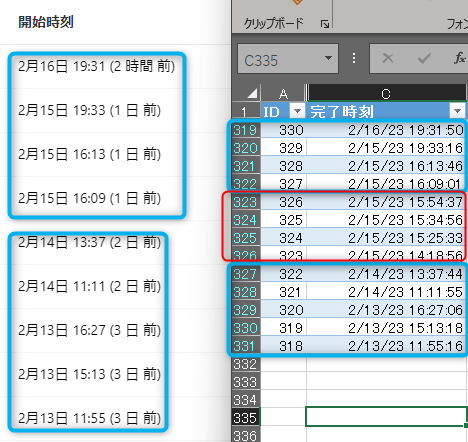This screenshot has height=442, width=468.
Task: Click cell 2/14/23 13:37:44
Action: click(x=386, y=274)
